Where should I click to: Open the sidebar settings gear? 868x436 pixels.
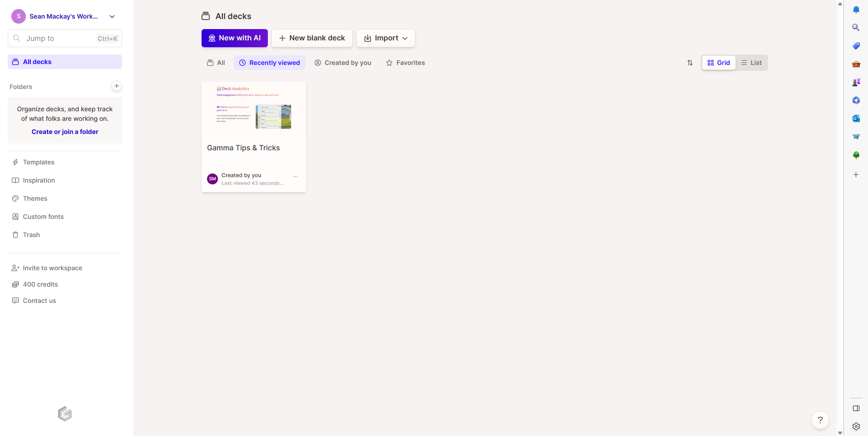(856, 426)
